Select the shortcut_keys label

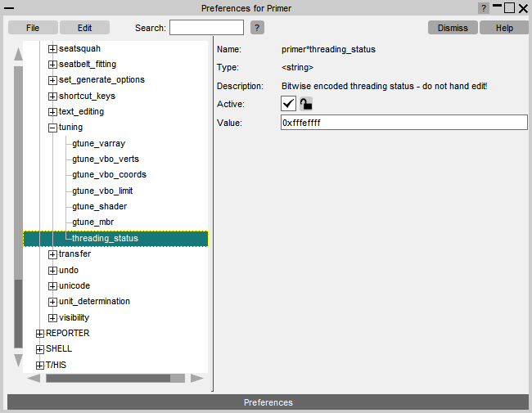tap(87, 96)
